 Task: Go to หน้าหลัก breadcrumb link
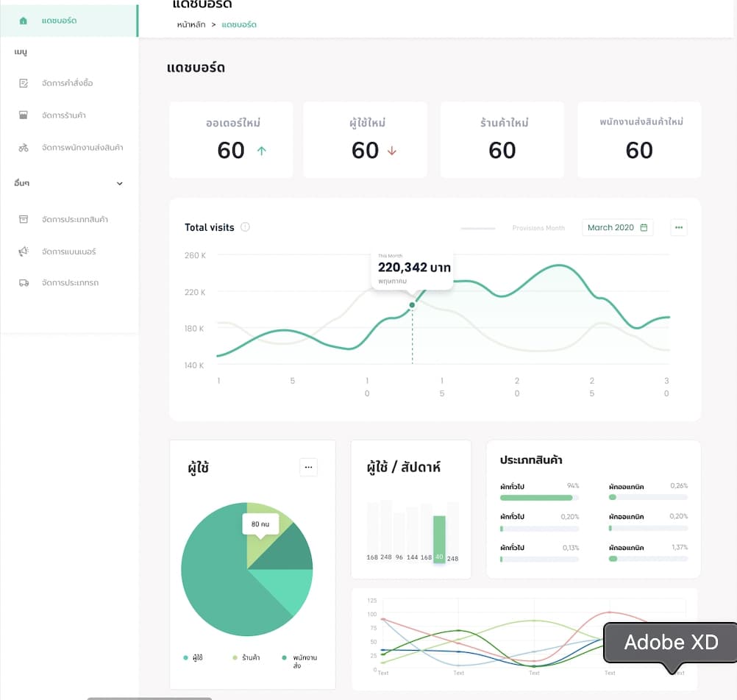pyautogui.click(x=191, y=24)
